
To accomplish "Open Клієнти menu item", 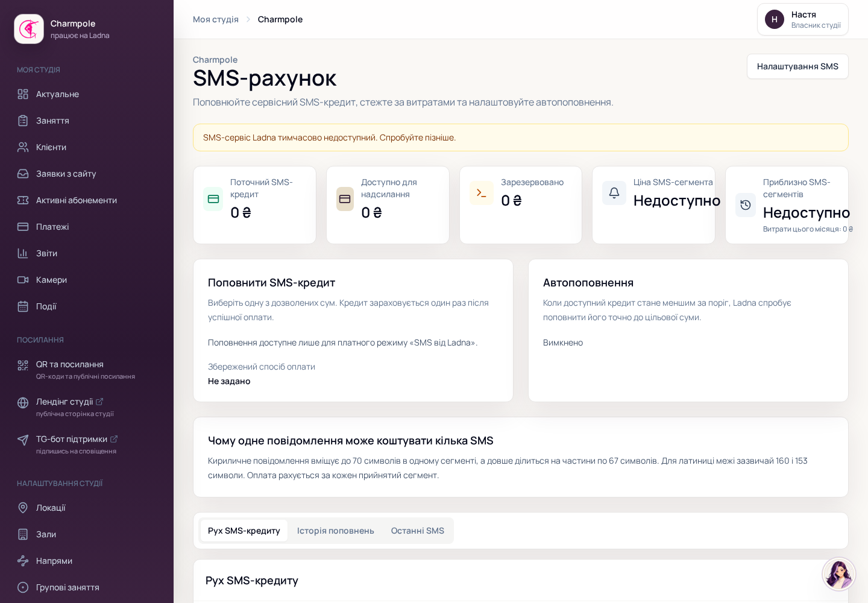I will (87, 147).
